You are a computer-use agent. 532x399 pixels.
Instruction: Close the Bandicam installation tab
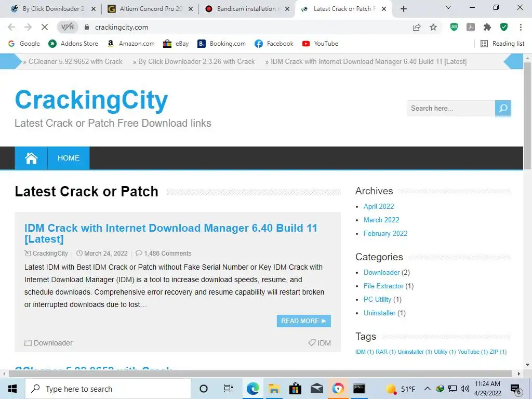click(287, 9)
